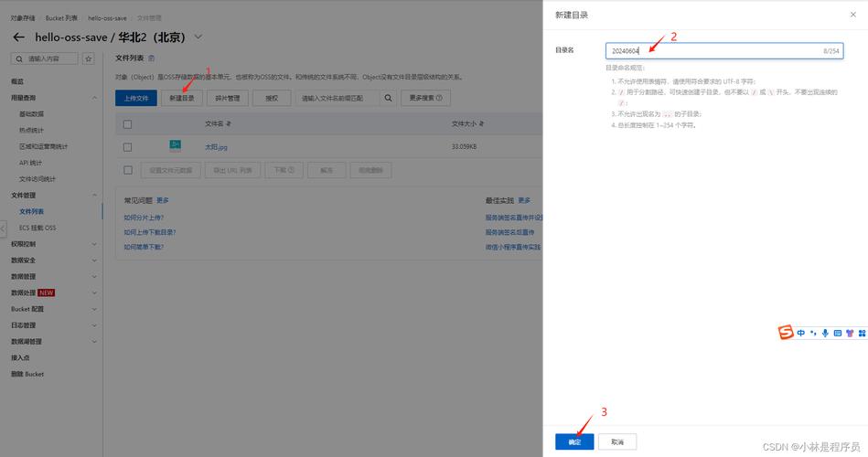Expand the 权限控制 sidebar section

point(94,244)
